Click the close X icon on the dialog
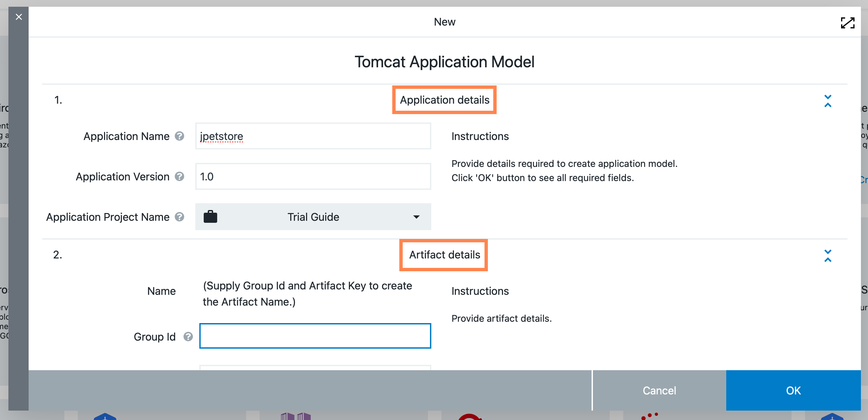This screenshot has height=420, width=868. click(18, 16)
